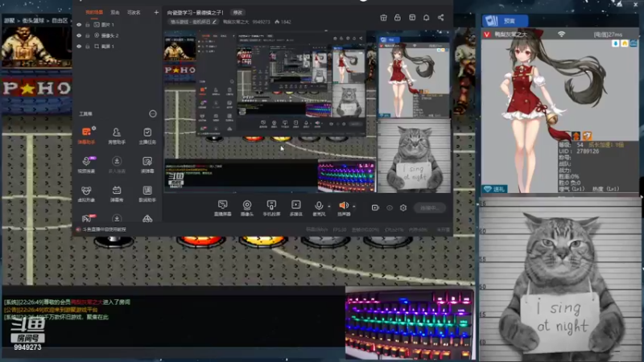Start 手机投屏 phone casting
Image resolution: width=644 pixels, height=362 pixels.
[271, 208]
